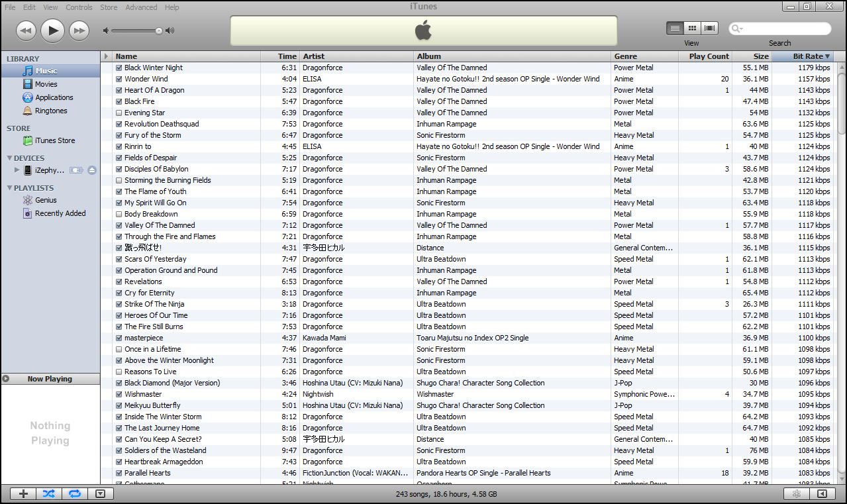
Task: Click the add playlist plus button
Action: (23, 493)
